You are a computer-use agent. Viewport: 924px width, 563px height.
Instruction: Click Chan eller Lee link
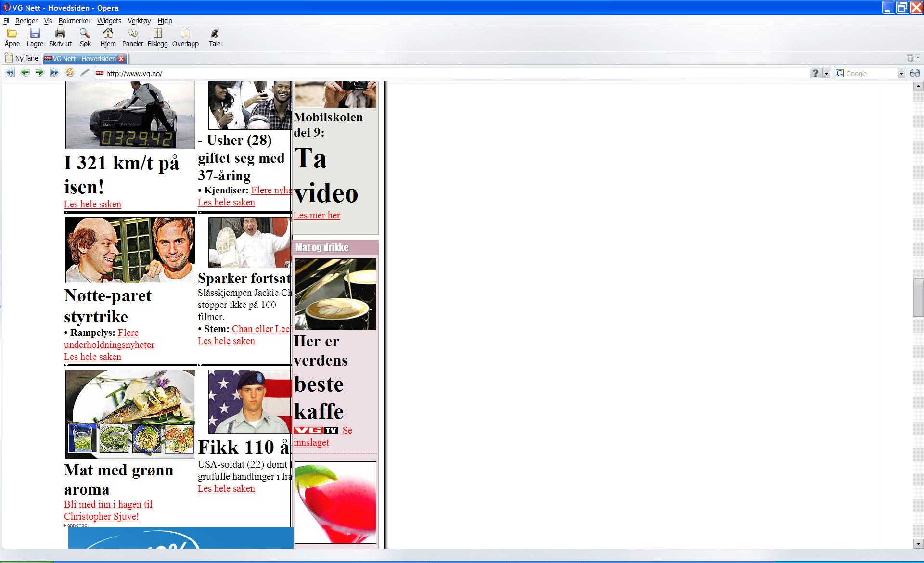tap(262, 329)
